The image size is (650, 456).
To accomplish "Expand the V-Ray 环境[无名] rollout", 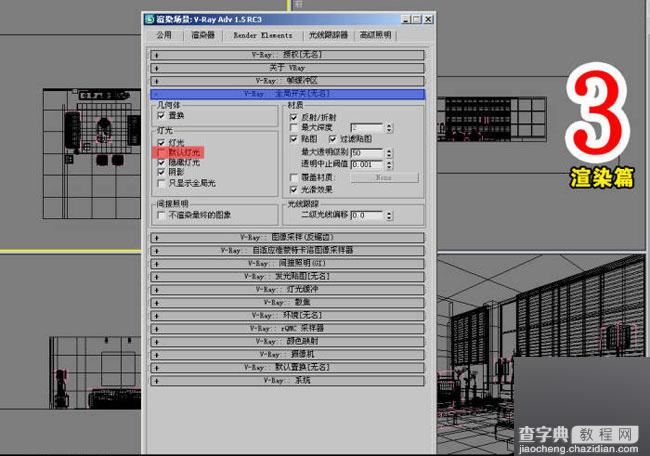I will pos(287,315).
